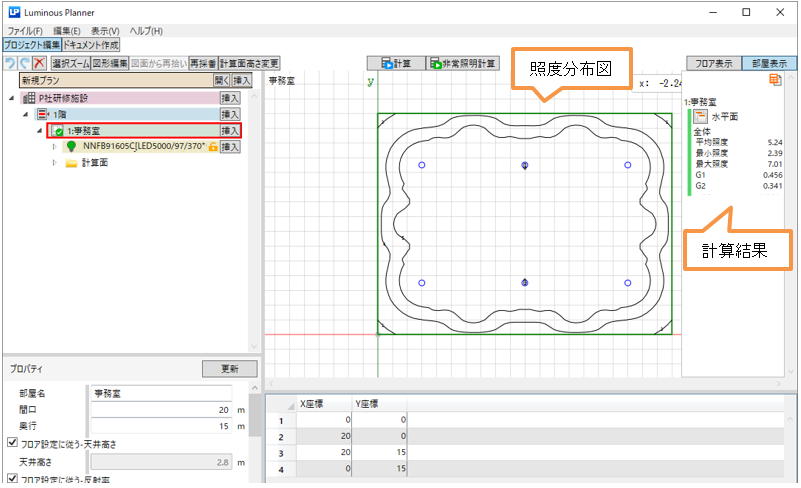Click the 間口 width input field
801x488 pixels.
[x=160, y=410]
